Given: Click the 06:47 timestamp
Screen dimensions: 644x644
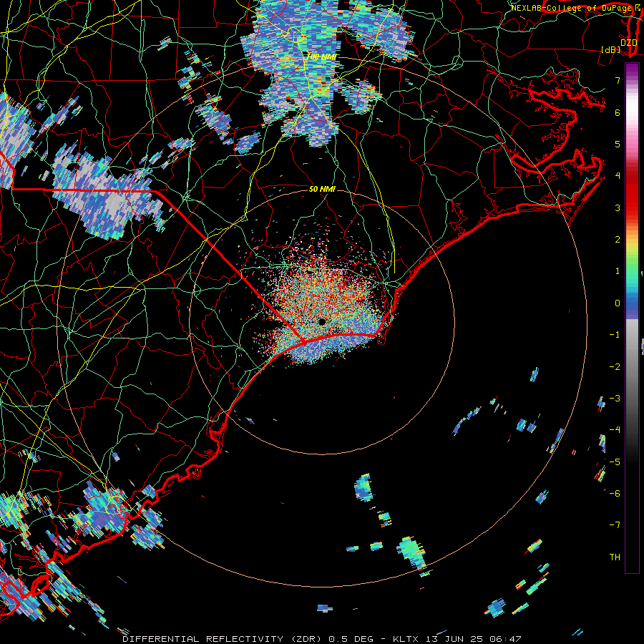Looking at the screenshot, I should click(x=507, y=639).
